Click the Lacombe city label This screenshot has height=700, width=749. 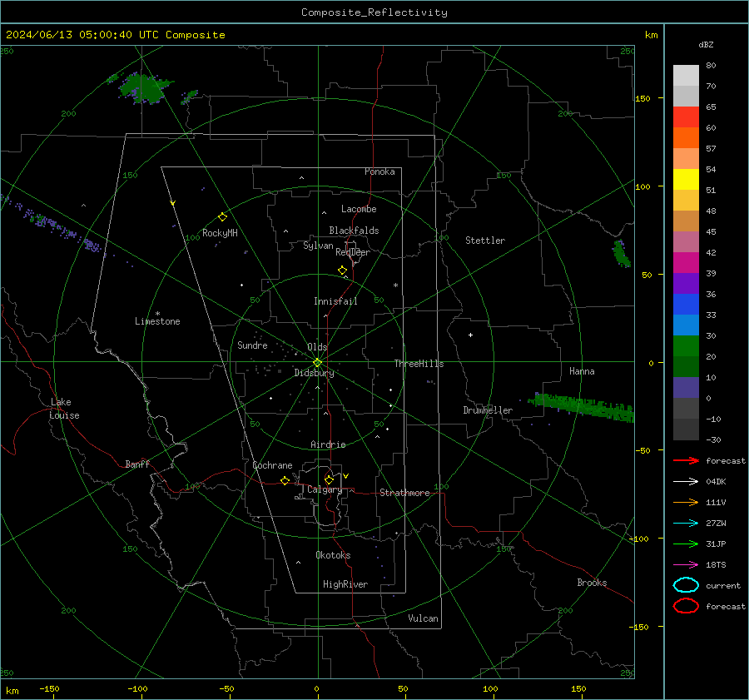point(359,209)
